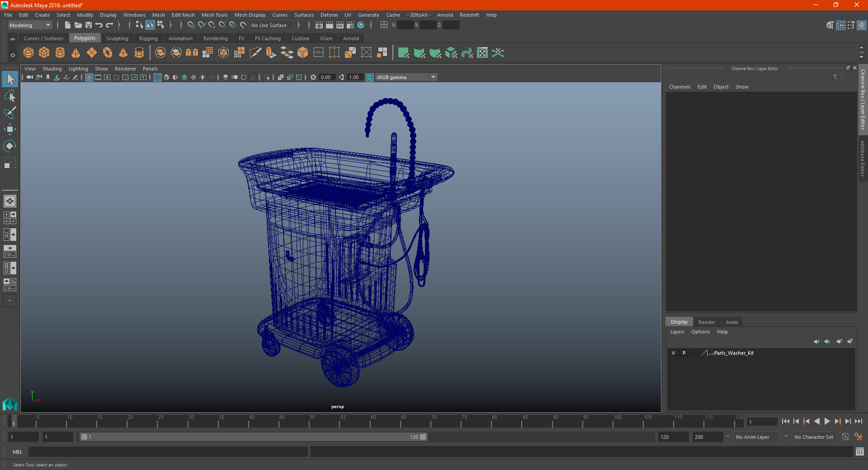Toggle textured display in viewport toolbar
The height and width of the screenshot is (470, 868).
click(x=193, y=77)
